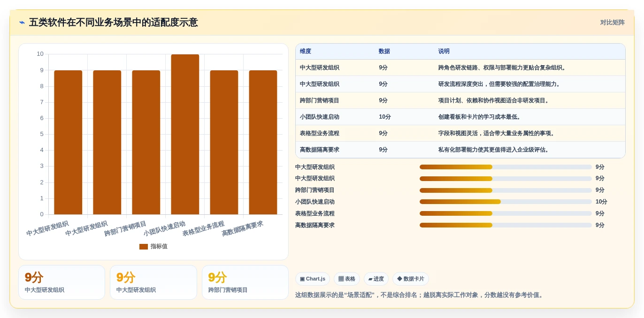Viewport: 644px width, 318px height.
Task: Click the footer note about 场景适配
Action: 420,295
